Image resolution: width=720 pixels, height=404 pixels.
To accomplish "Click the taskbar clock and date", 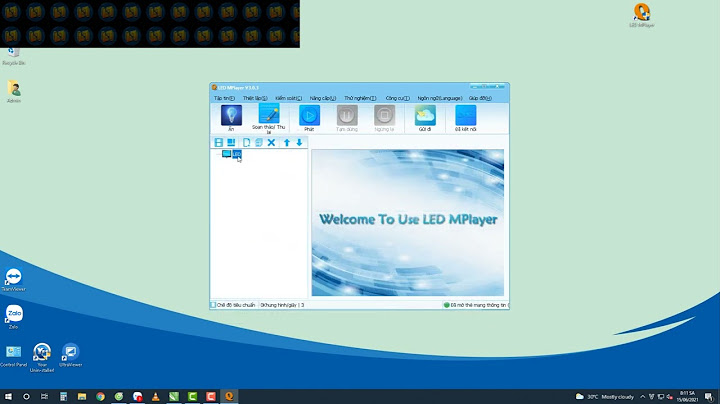I will pos(687,397).
